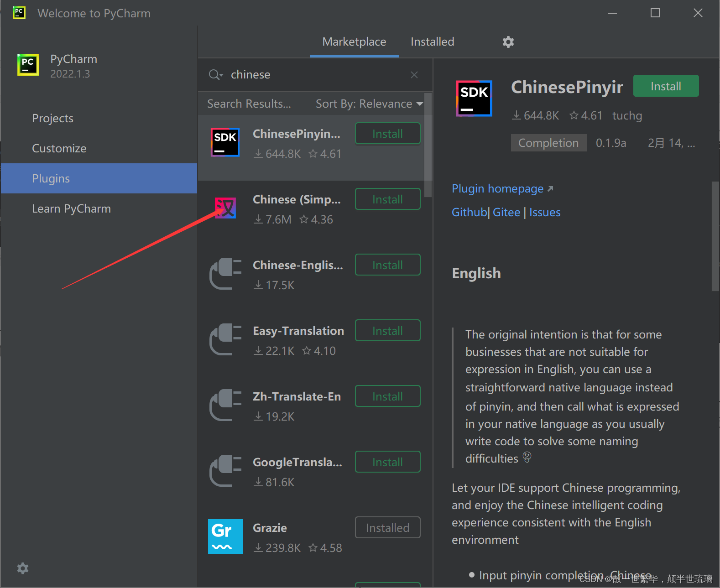Viewport: 720px width, 588px height.
Task: Click the GoogleTranslate plugin plug icon
Action: [225, 471]
